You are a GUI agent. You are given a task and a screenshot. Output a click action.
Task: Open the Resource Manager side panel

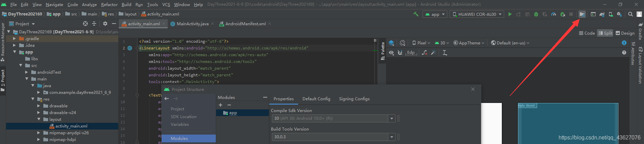[3, 42]
